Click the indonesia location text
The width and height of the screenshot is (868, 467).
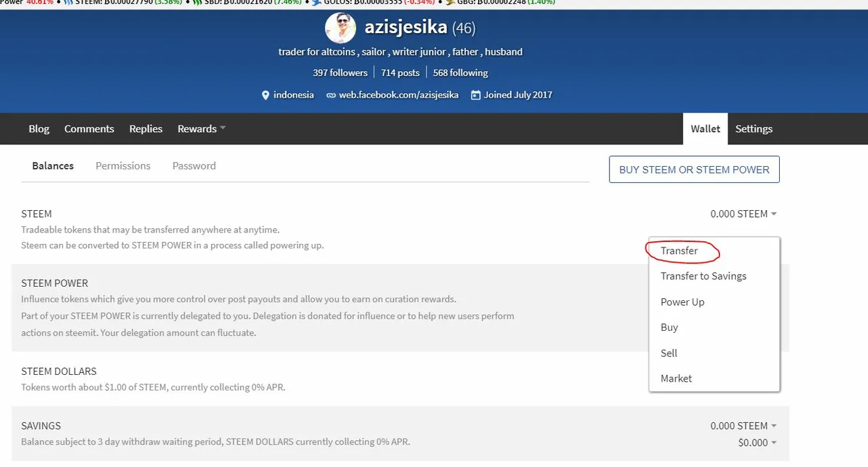[x=294, y=95]
